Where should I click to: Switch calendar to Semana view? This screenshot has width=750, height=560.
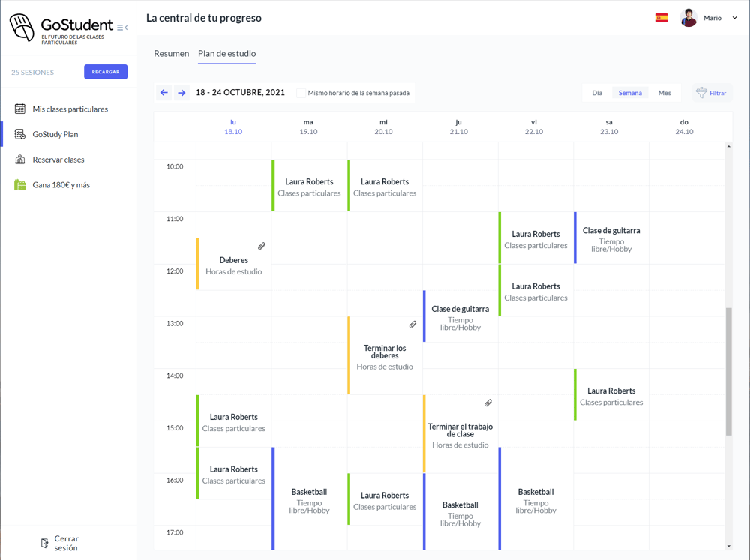[x=630, y=93]
